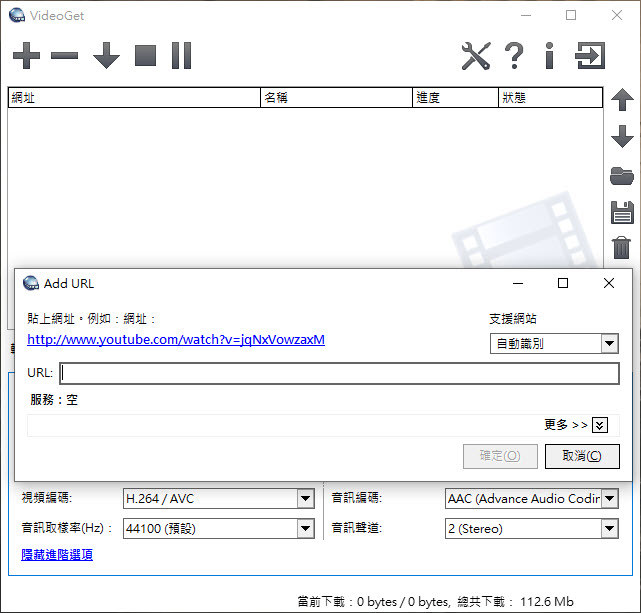Open settings via wrench and screwdriver icon
The width and height of the screenshot is (641, 613).
[x=476, y=56]
